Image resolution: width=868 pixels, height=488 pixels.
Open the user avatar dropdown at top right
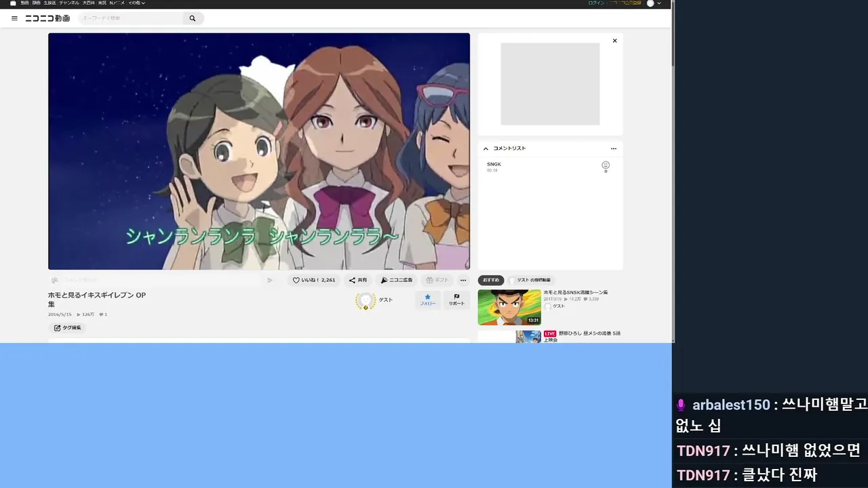(654, 3)
